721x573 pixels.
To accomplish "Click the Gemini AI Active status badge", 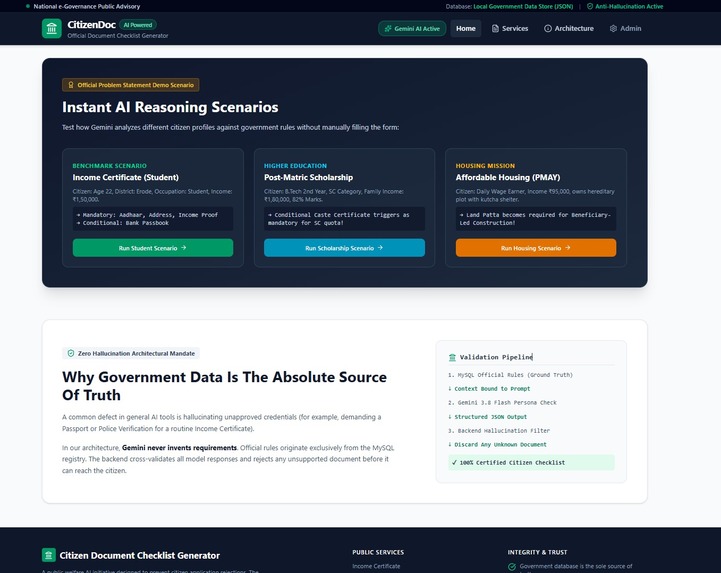I will 412,29.
